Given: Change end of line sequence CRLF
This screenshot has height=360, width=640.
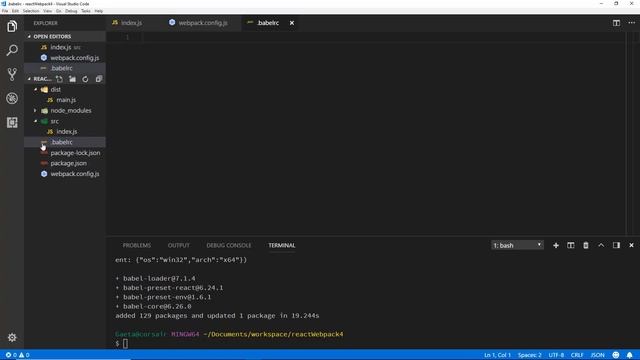Looking at the screenshot, I should point(577,355).
